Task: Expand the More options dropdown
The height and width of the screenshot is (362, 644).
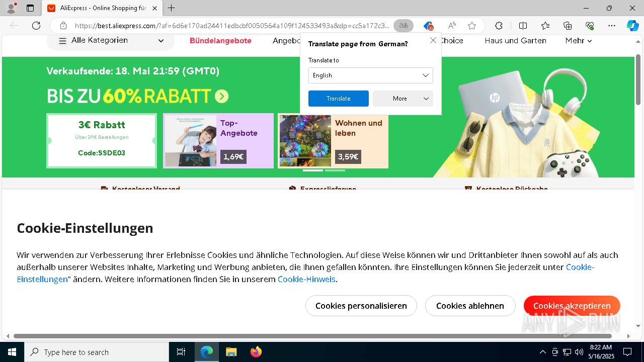Action: pos(403,99)
